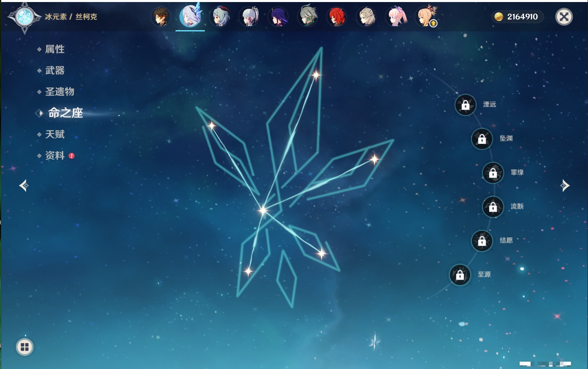Click the 流断 constellation label
The height and width of the screenshot is (369, 588).
point(517,207)
